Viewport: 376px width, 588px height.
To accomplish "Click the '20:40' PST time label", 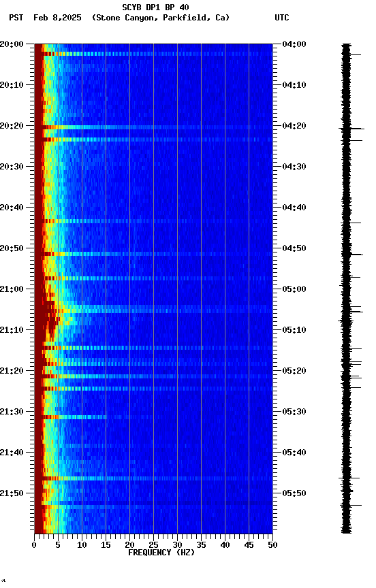I will (x=12, y=208).
